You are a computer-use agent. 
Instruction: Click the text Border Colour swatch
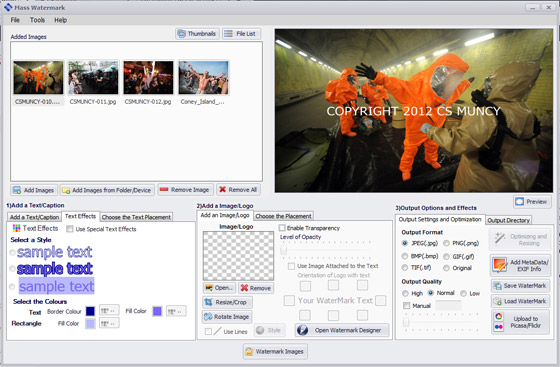click(x=90, y=311)
